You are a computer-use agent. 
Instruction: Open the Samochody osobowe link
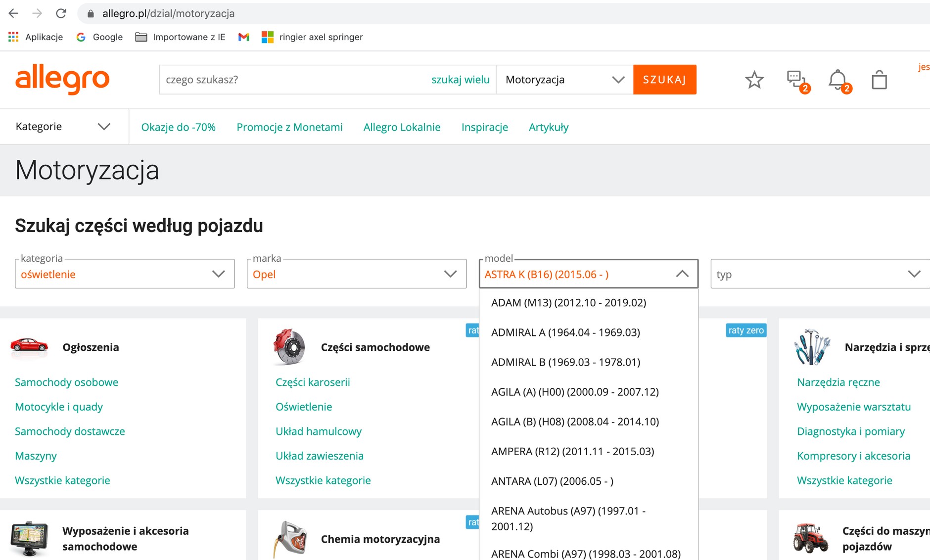tap(66, 382)
